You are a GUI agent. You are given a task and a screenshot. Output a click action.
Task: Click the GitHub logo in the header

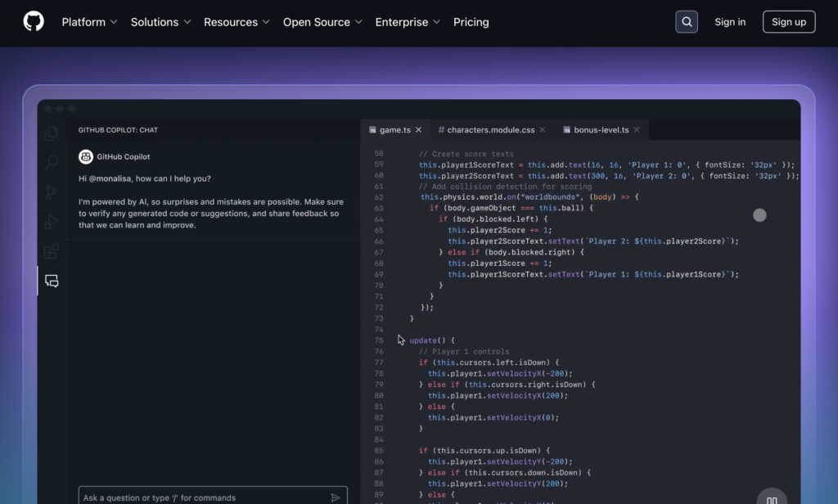coord(34,22)
